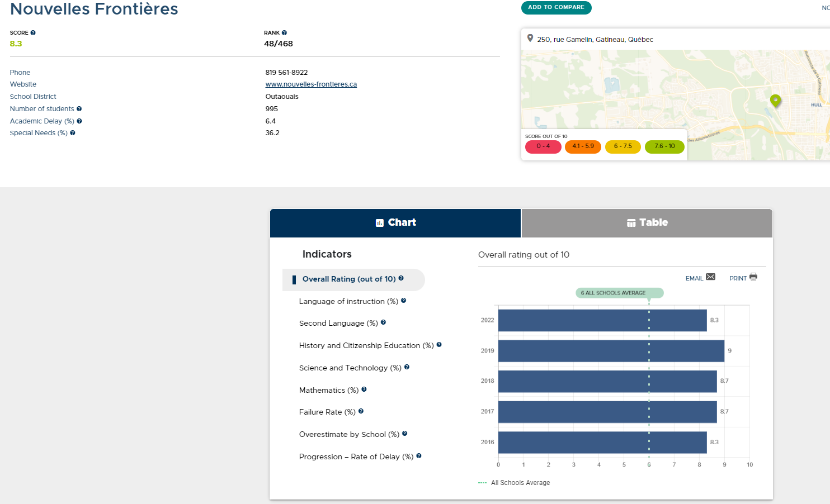
Task: Click the Overall Rating help icon
Action: pyautogui.click(x=401, y=278)
